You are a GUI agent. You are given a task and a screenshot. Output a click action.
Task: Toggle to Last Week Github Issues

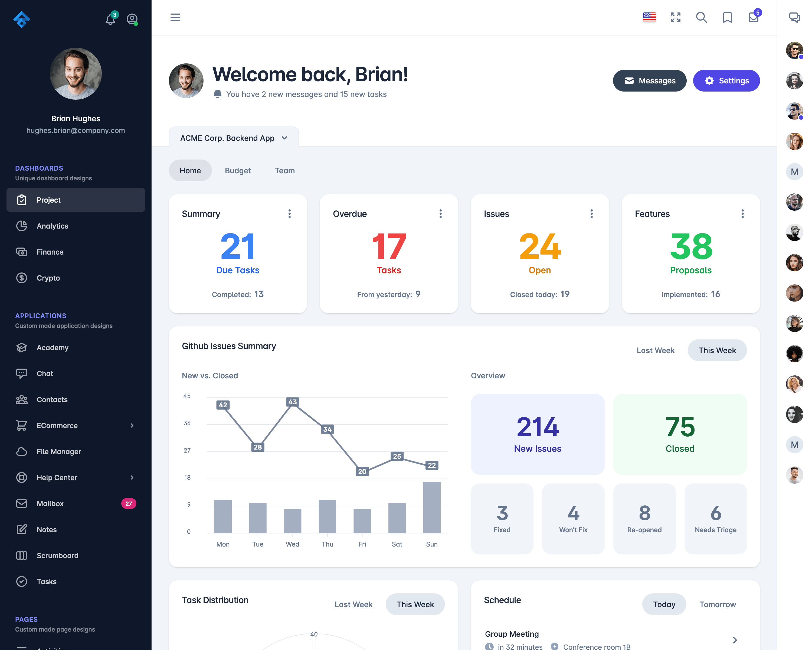[656, 350]
